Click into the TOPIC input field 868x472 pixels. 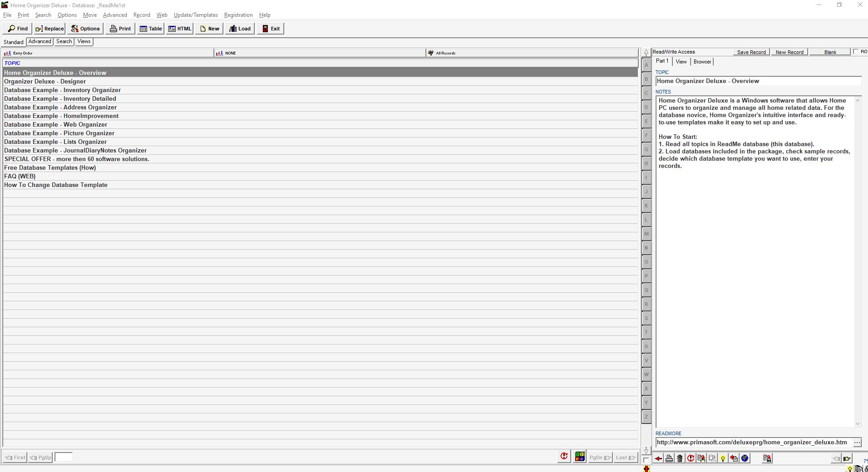[758, 81]
